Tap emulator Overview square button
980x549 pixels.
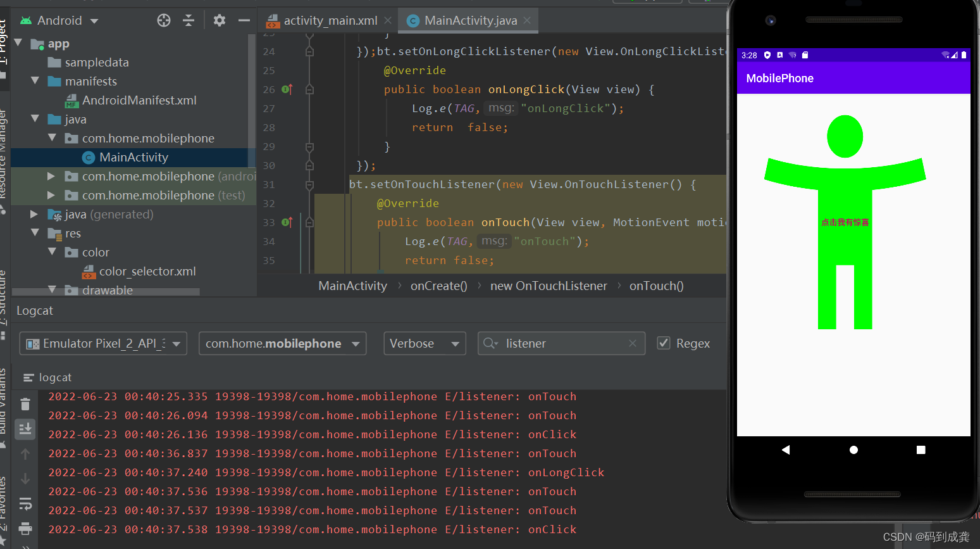(x=921, y=450)
